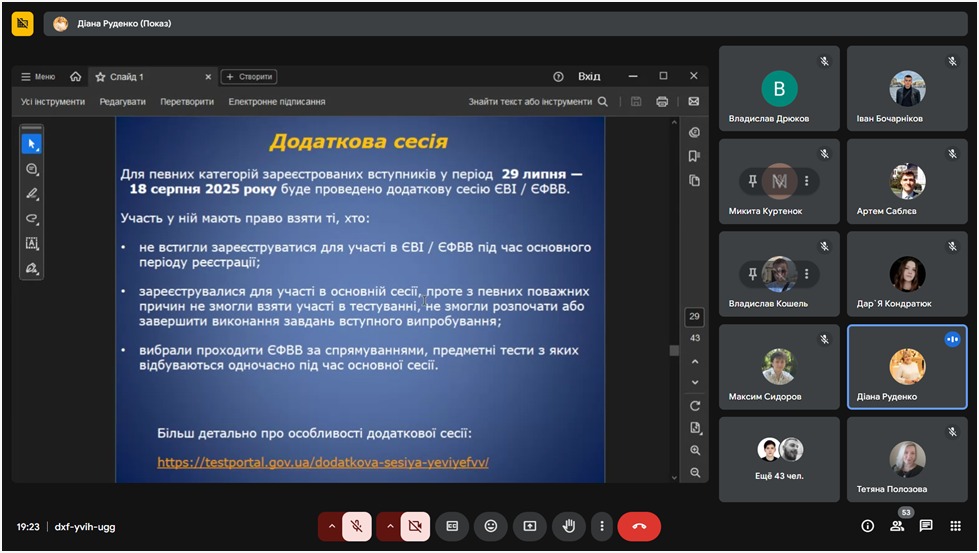Screen dimensions: 979x553
Task: Open the emoji reactions button
Action: (x=491, y=526)
